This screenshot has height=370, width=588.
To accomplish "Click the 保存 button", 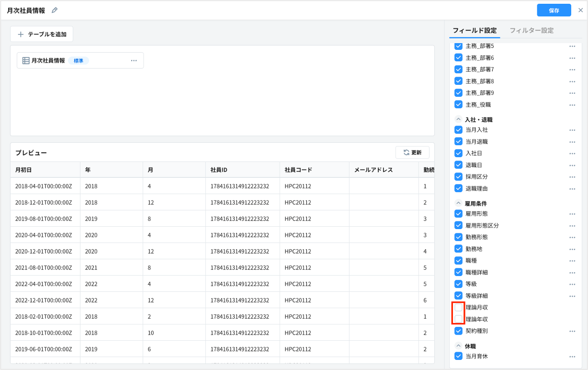I will click(x=554, y=11).
